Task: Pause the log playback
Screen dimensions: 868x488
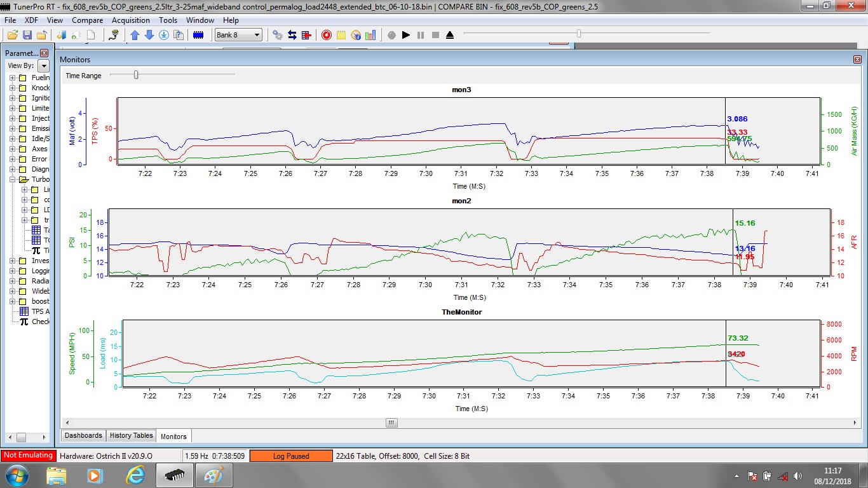Action: coord(421,35)
